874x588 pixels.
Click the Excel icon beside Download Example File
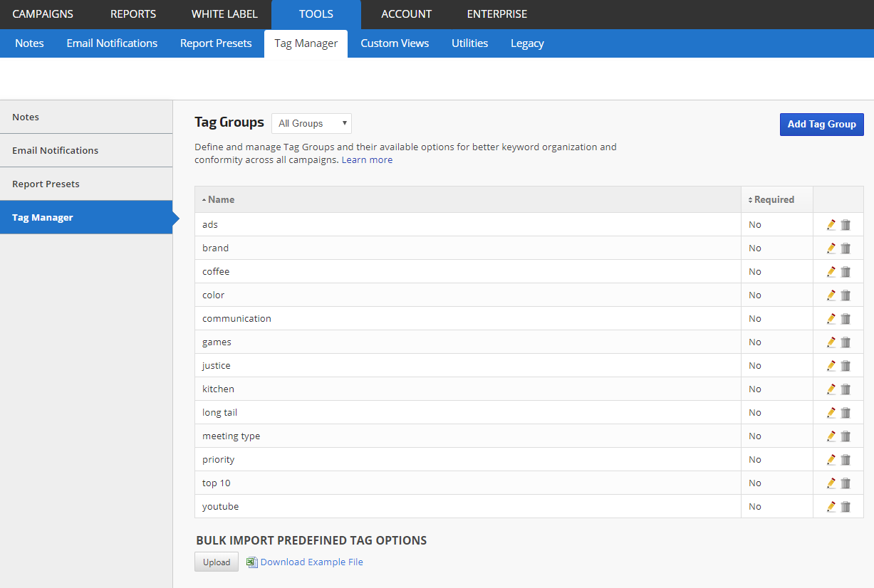pos(251,562)
